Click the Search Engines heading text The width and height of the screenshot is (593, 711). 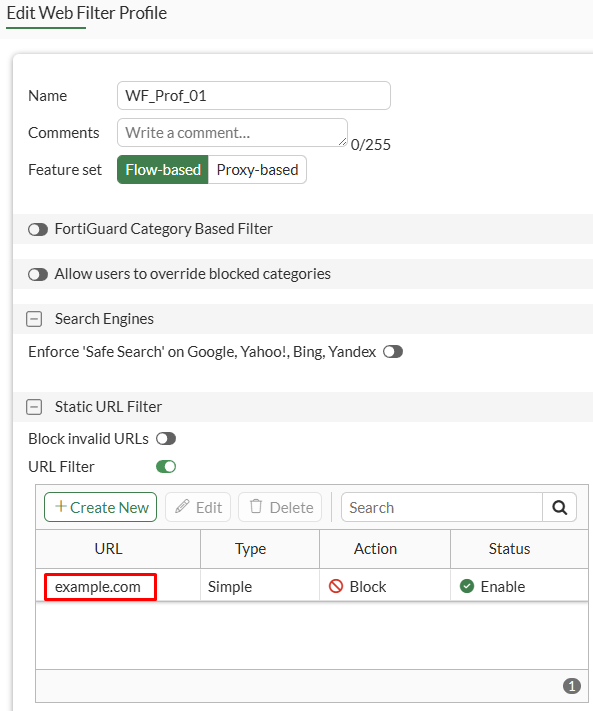(104, 319)
